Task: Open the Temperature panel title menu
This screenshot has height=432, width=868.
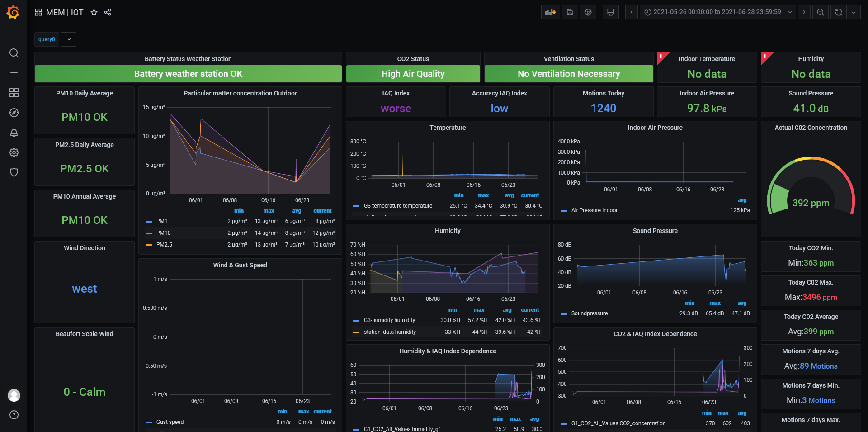Action: pyautogui.click(x=447, y=128)
